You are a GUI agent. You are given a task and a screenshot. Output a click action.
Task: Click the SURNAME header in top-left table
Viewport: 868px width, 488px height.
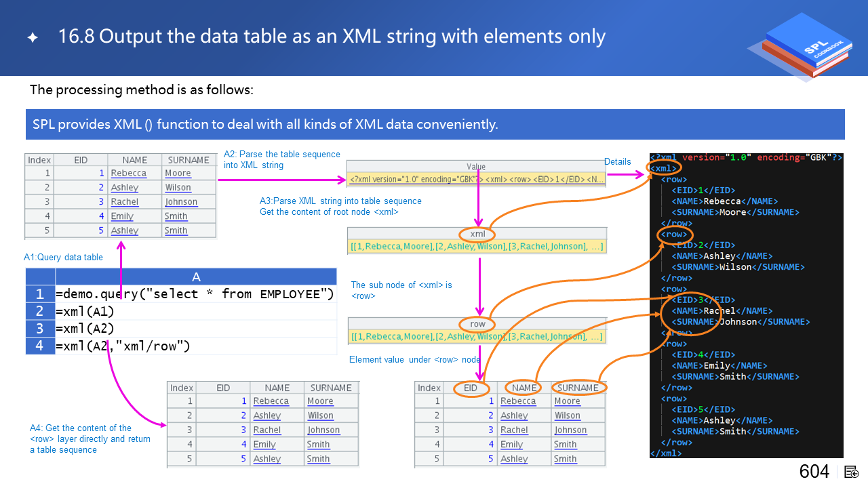click(189, 160)
